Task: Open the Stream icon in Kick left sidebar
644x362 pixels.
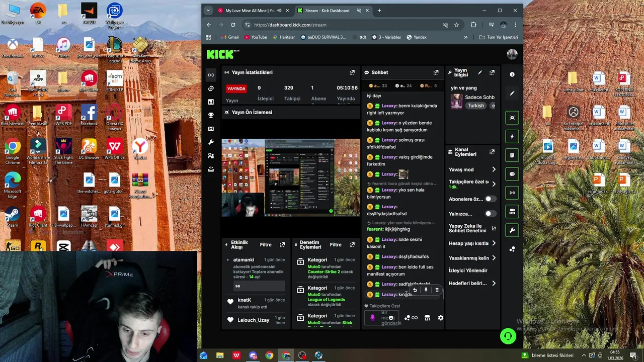Action: pyautogui.click(x=211, y=75)
